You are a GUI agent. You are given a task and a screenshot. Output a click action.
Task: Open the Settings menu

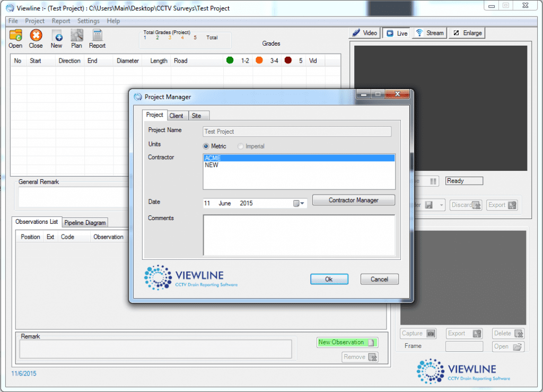coord(88,21)
